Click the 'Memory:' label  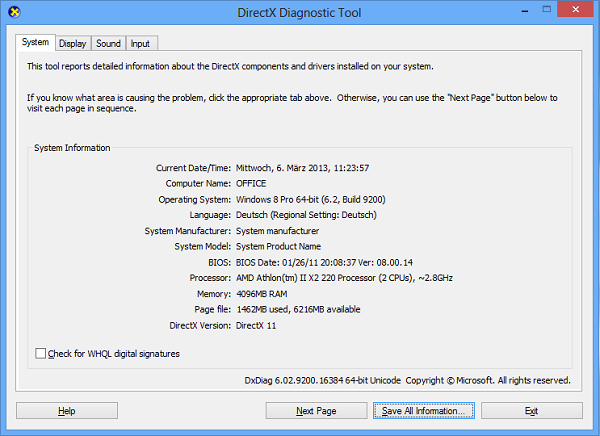214,294
